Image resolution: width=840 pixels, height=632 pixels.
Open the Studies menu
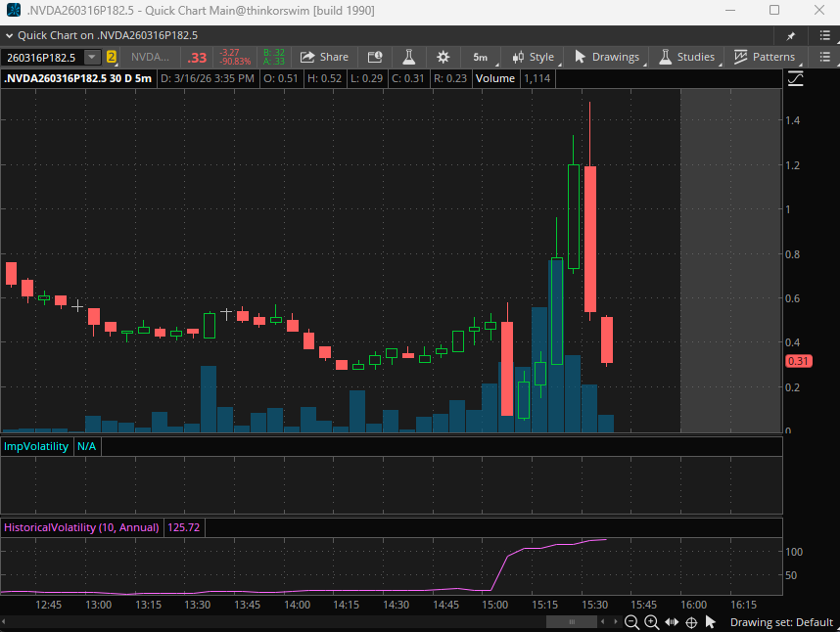pyautogui.click(x=687, y=57)
